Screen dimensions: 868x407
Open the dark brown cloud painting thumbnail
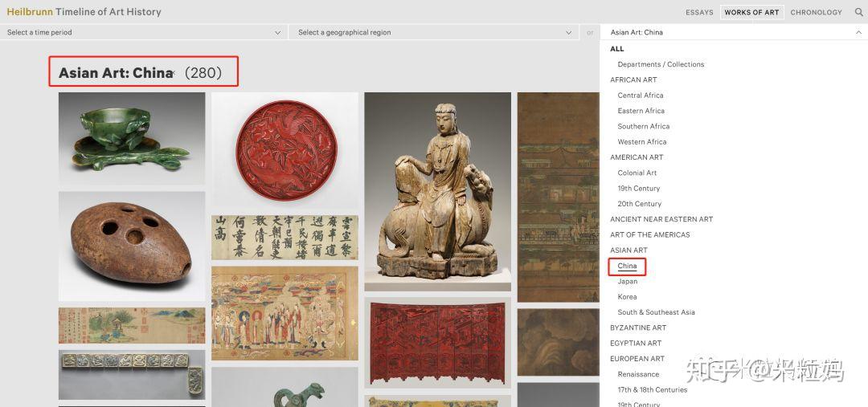(559, 342)
